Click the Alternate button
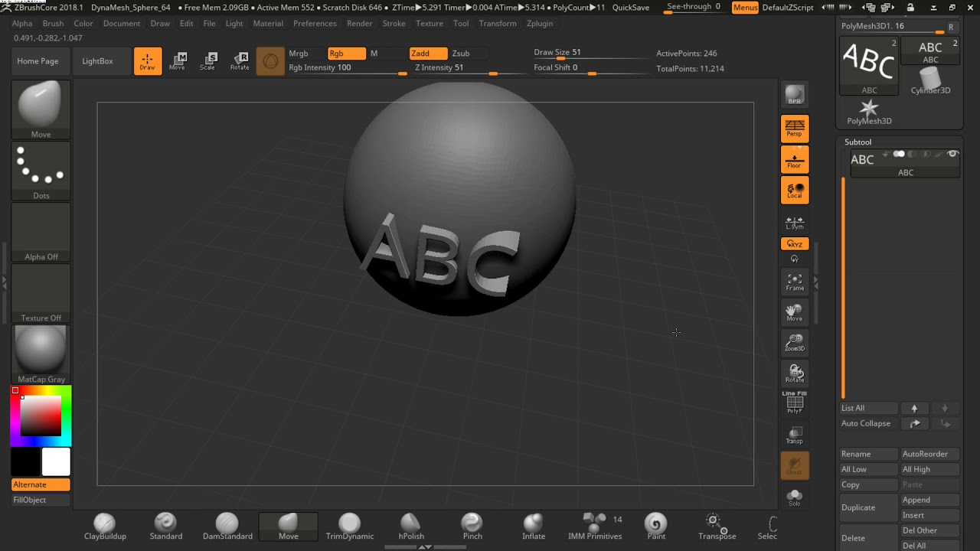Image resolution: width=980 pixels, height=551 pixels. (41, 484)
